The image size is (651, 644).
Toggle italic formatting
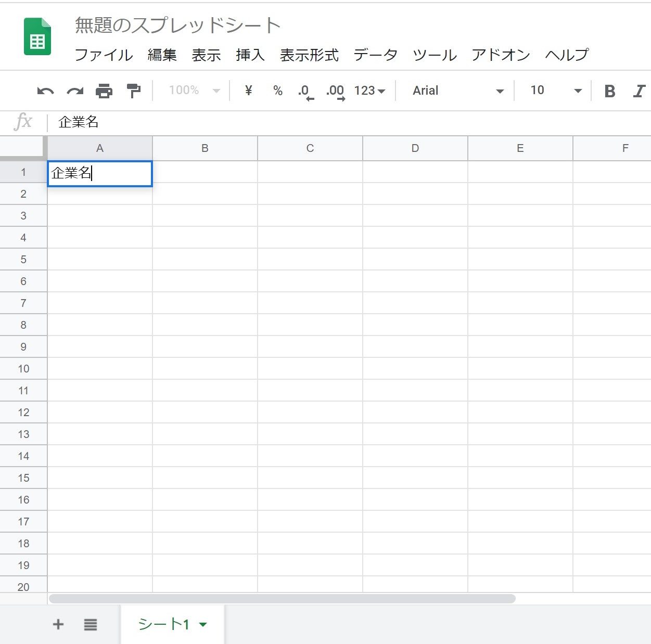639,91
